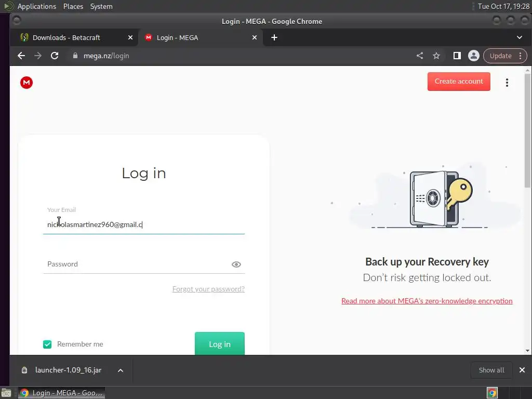This screenshot has height=399, width=532.
Task: Click scrollbar down arrow
Action: (527, 351)
